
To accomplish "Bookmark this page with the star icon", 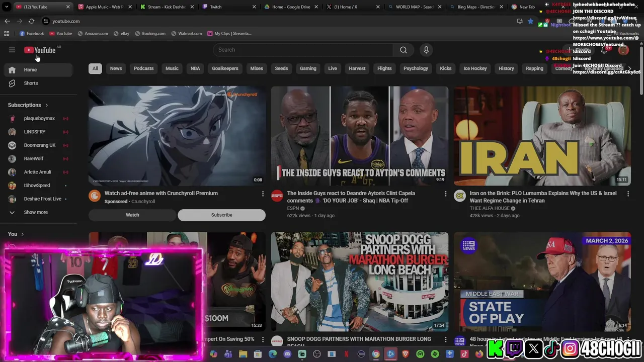I will [x=530, y=21].
